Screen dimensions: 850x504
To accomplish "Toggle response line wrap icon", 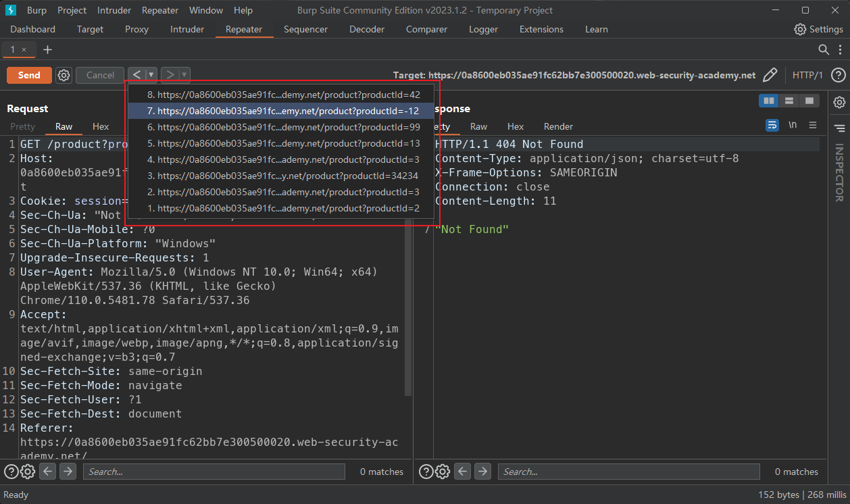I will (x=772, y=126).
